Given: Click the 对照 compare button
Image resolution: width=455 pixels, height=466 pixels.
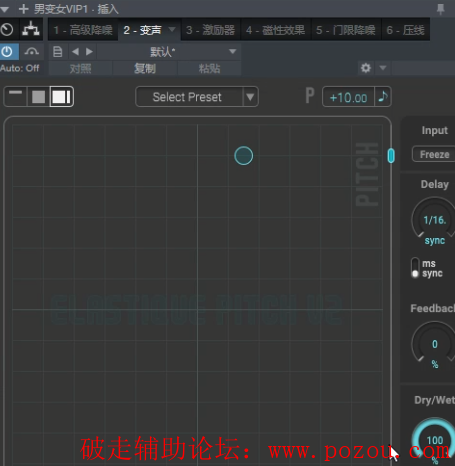Looking at the screenshot, I should click(x=80, y=69).
